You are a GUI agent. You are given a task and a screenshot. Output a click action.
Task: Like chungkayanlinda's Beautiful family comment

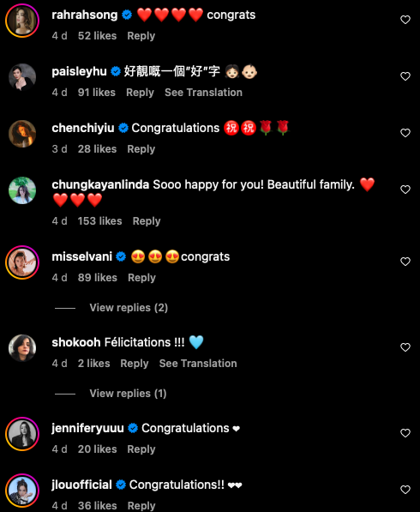pyautogui.click(x=405, y=190)
